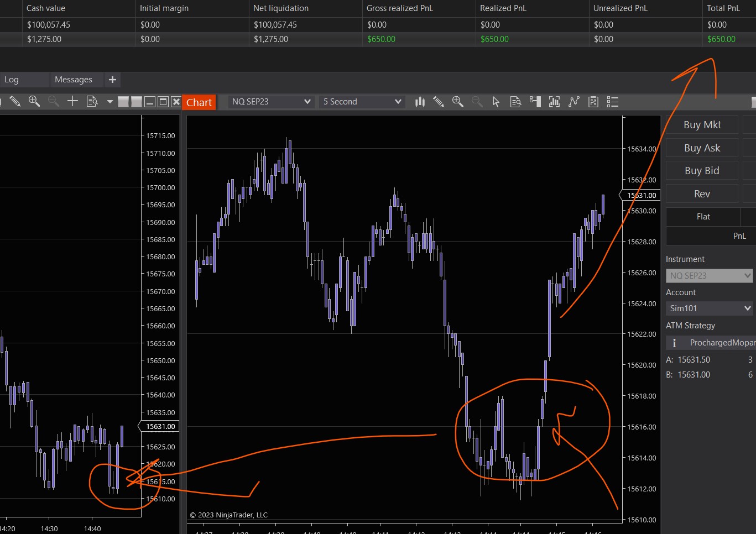The height and width of the screenshot is (534, 756).
Task: Click the Cash value column header
Action: pos(79,8)
